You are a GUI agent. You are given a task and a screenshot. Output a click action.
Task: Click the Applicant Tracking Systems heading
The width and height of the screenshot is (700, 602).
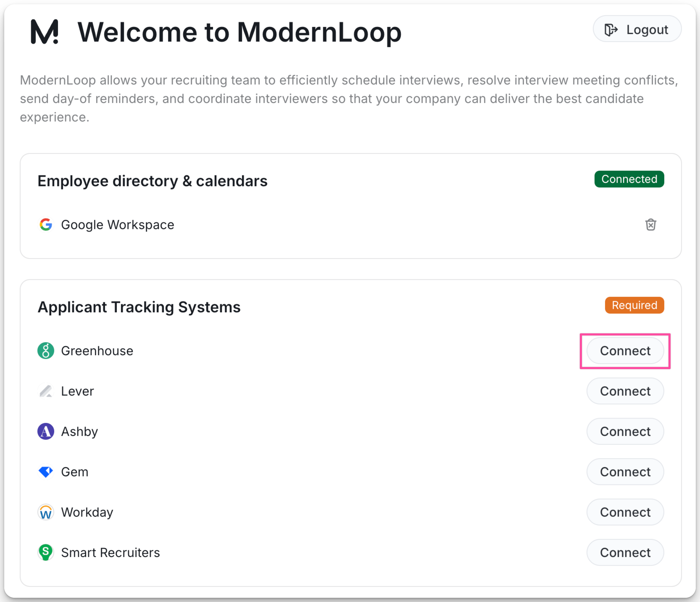[139, 307]
